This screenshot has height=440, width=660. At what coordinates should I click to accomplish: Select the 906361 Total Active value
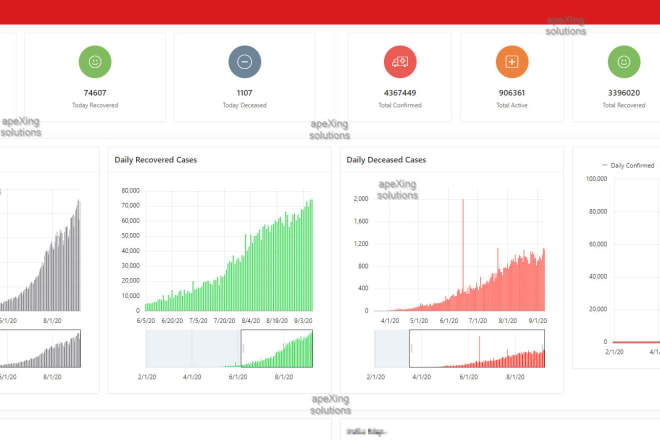point(512,93)
